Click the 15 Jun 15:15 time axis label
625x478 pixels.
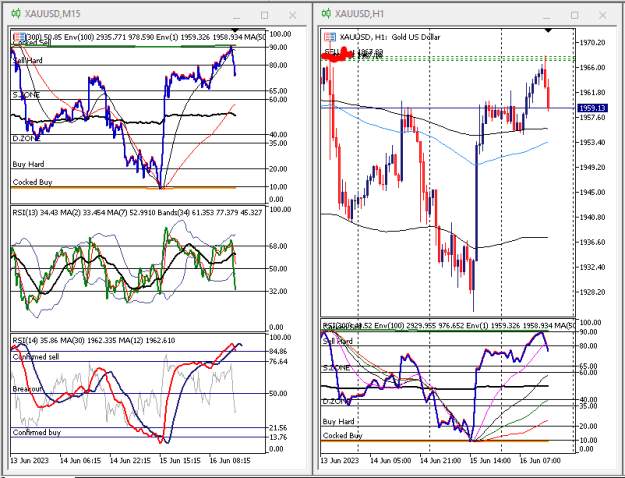point(180,460)
